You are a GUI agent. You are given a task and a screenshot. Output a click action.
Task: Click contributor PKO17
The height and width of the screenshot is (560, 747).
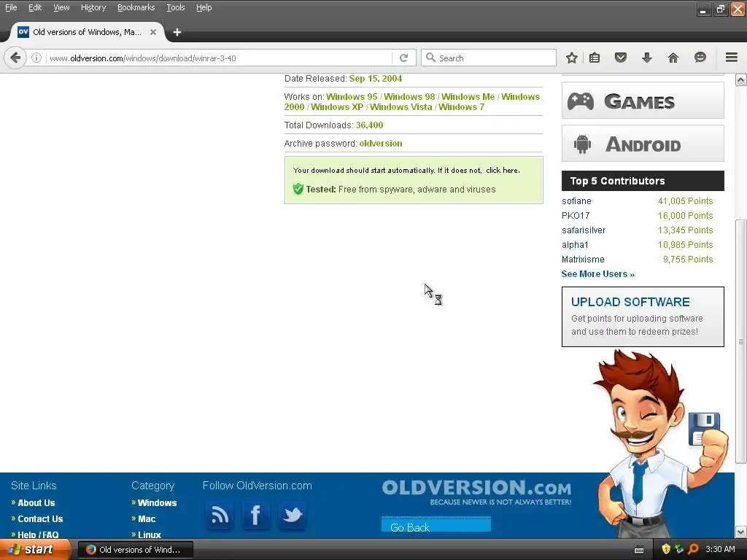[576, 216]
